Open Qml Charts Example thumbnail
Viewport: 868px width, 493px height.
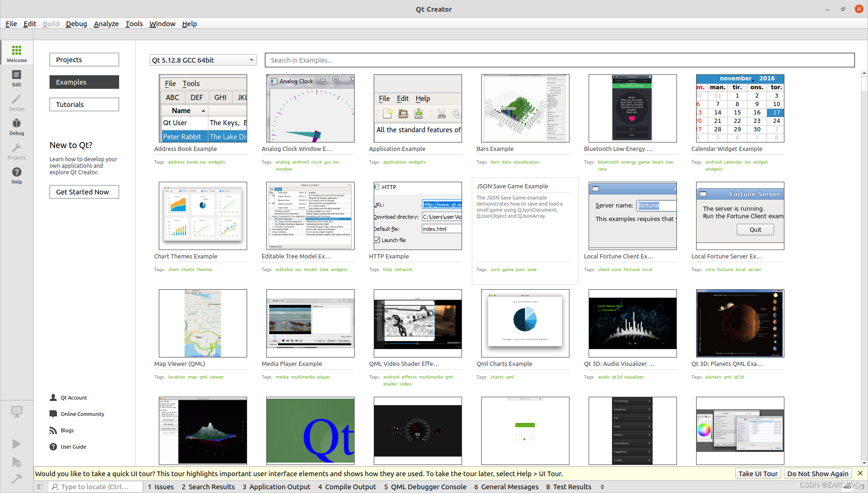pos(525,323)
